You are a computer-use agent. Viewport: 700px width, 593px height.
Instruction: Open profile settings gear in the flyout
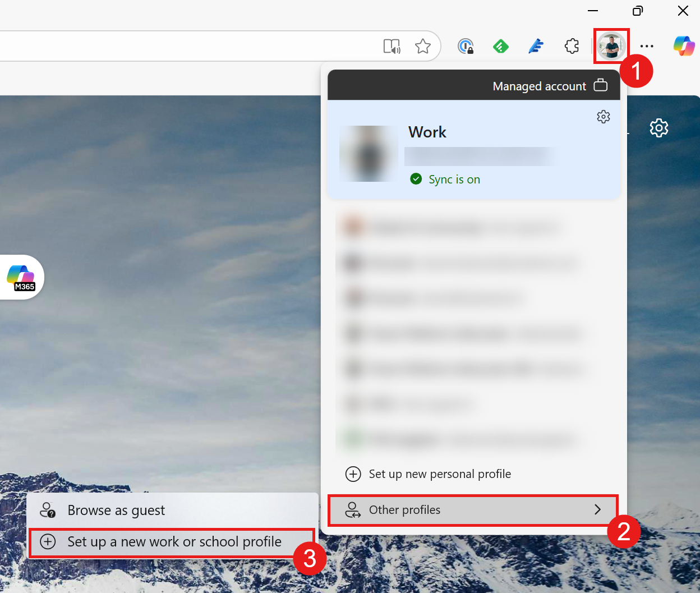pos(603,117)
